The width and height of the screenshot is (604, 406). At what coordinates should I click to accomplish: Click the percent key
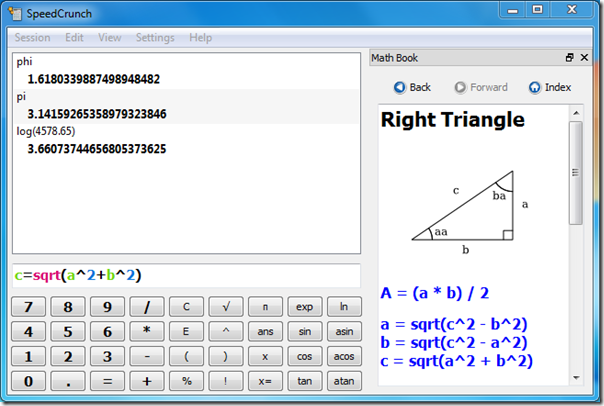point(186,381)
